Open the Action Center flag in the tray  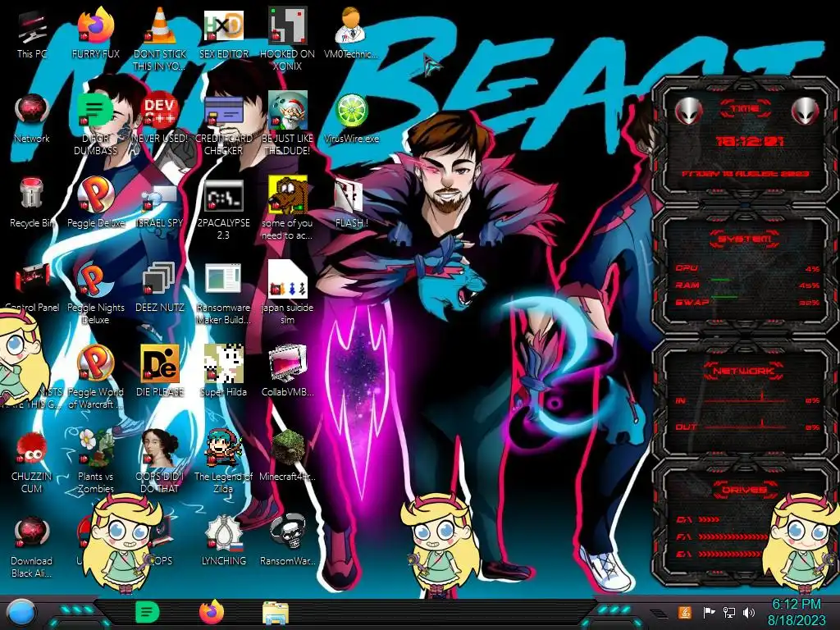[x=710, y=612]
